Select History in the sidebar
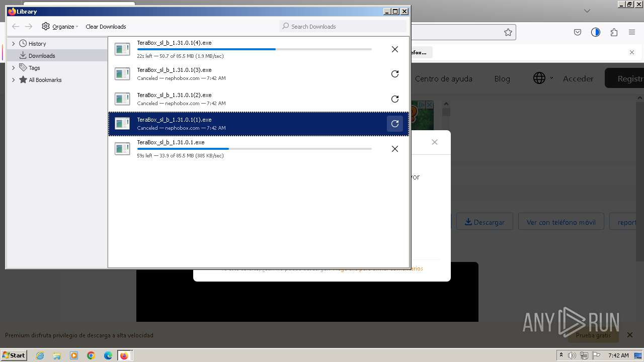This screenshot has height=362, width=644. click(x=37, y=44)
